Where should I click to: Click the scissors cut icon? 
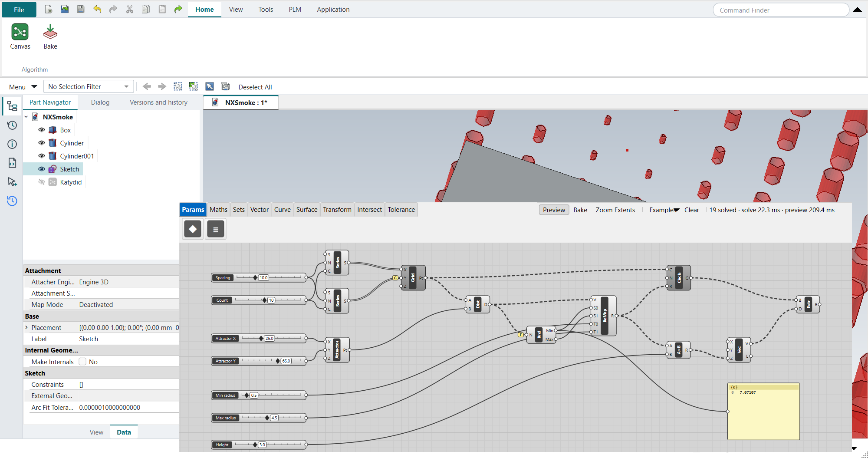(x=129, y=9)
